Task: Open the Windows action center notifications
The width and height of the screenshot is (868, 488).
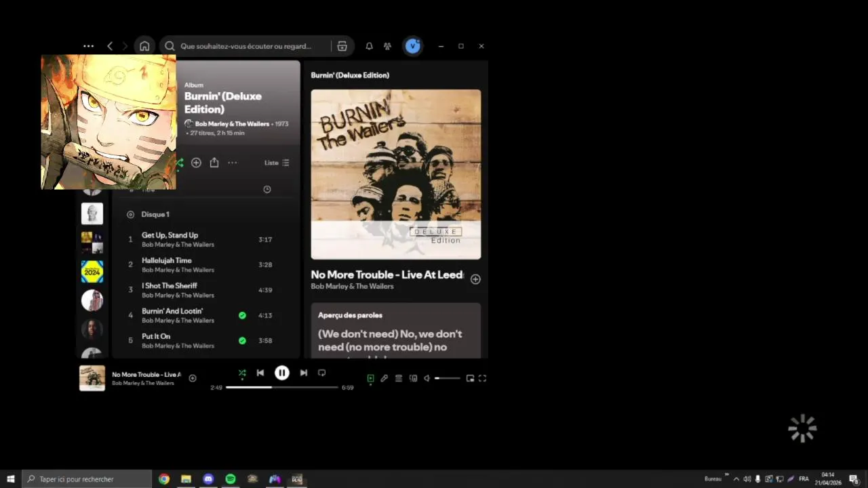Action: coord(854,479)
